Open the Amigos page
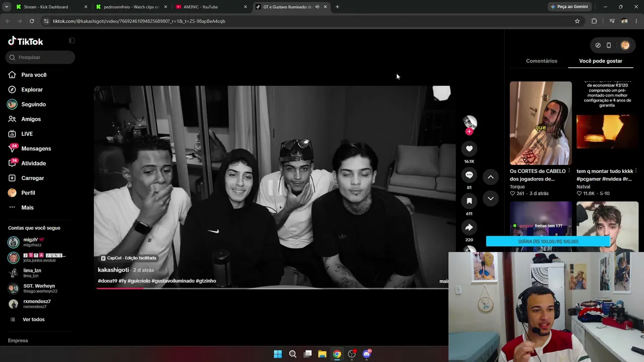 coord(31,119)
